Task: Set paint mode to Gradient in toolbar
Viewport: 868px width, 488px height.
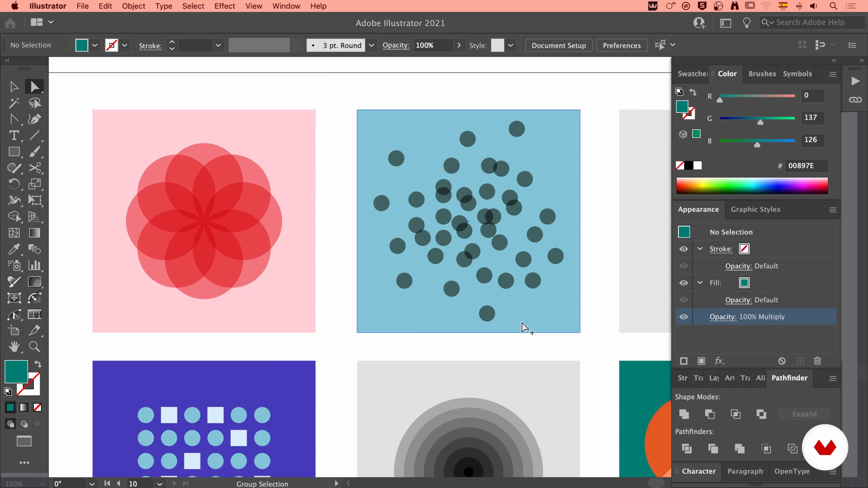Action: (x=24, y=408)
